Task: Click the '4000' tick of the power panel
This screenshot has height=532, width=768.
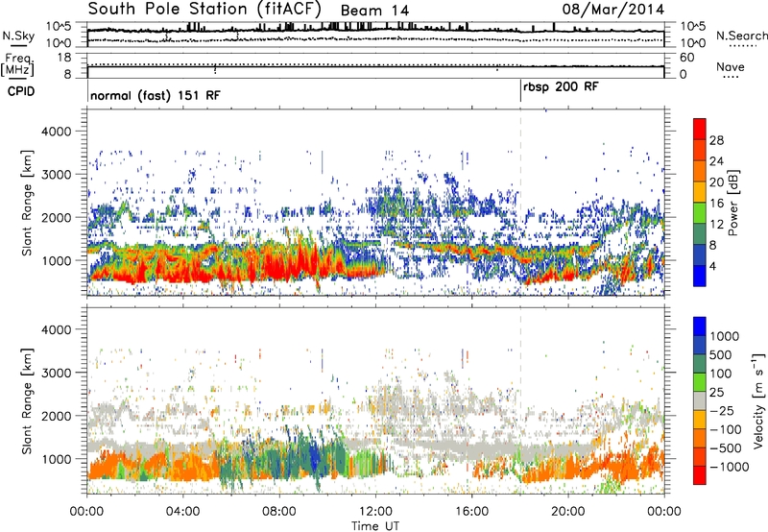Action: pyautogui.click(x=56, y=132)
